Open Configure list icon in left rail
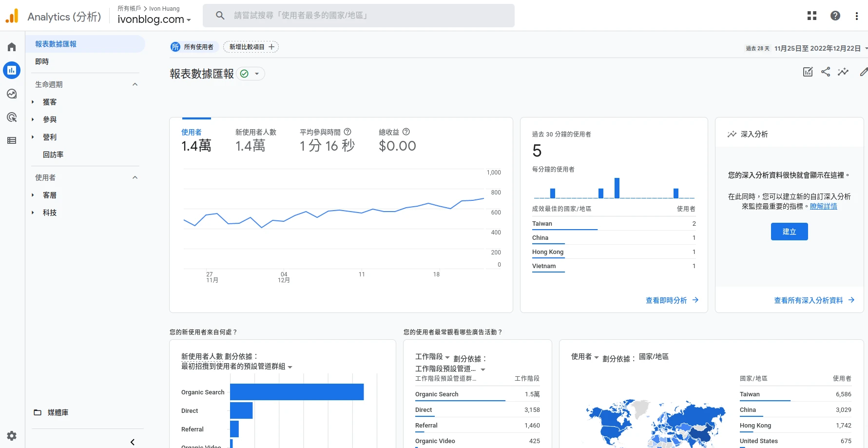Screen dimensions: 868x448 (12, 140)
